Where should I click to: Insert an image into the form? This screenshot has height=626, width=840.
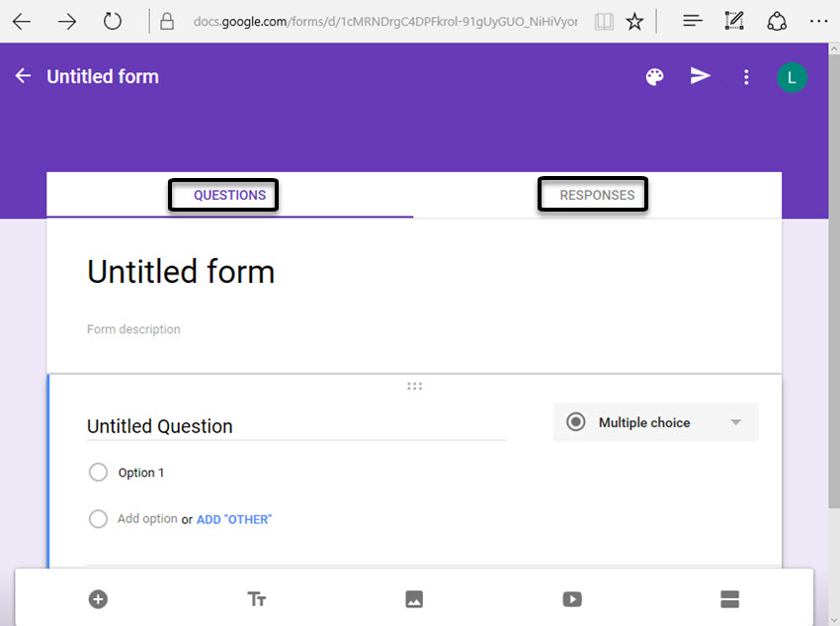tap(414, 598)
